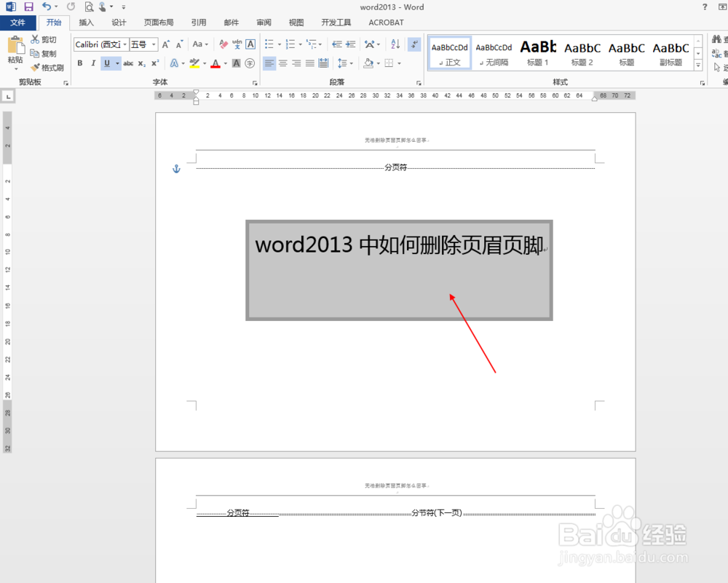
Task: Shrink font size with the smaller A icon
Action: (x=179, y=44)
